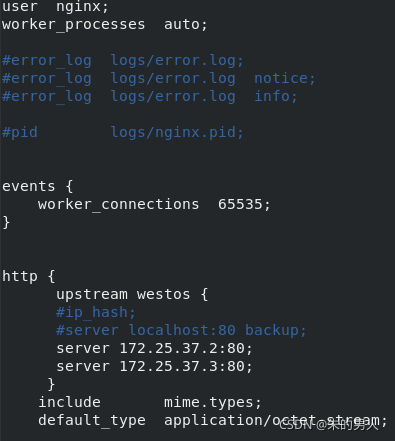Click the 'upstream westos {' line
This screenshot has width=395, height=441.
132,294
